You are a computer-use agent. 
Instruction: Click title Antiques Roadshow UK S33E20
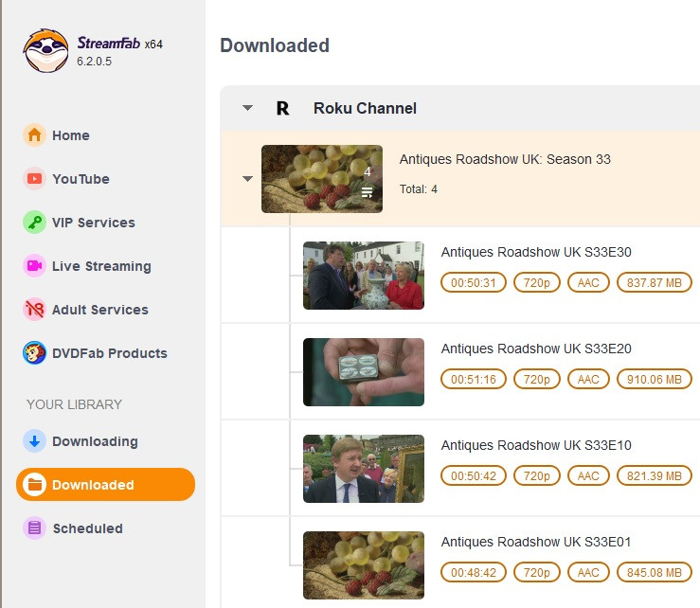point(536,349)
